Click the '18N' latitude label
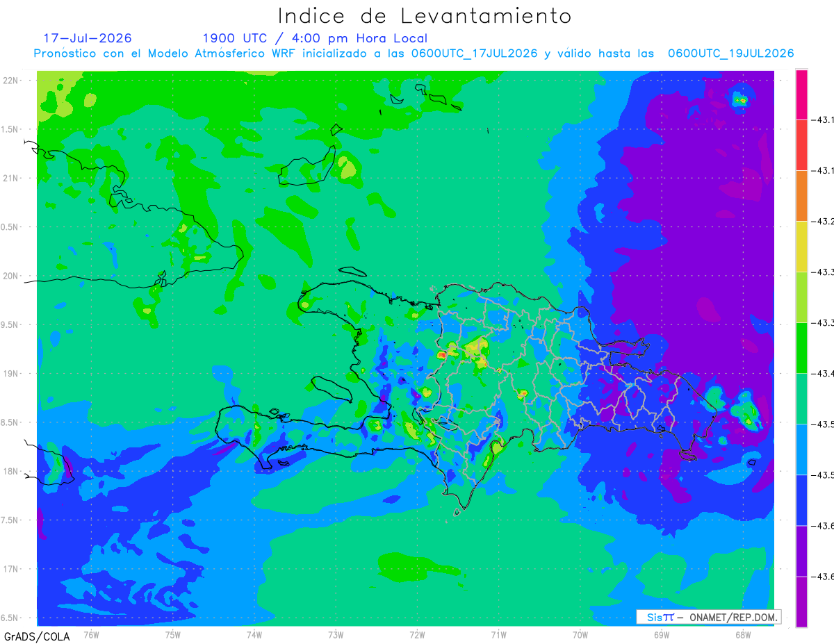The image size is (834, 644). point(11,472)
